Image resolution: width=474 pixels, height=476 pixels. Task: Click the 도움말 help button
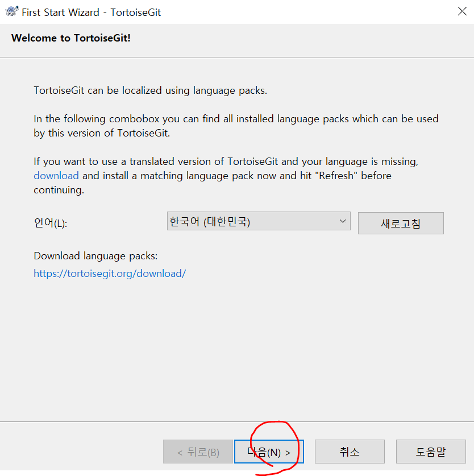click(431, 452)
